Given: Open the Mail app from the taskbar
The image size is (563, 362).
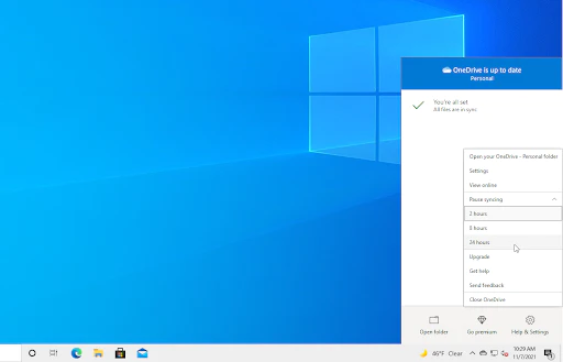Looking at the screenshot, I should coord(142,353).
